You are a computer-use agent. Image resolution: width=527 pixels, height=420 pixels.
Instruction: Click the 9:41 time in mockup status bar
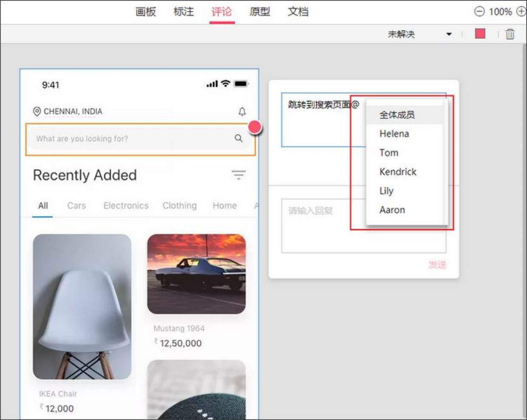(51, 85)
